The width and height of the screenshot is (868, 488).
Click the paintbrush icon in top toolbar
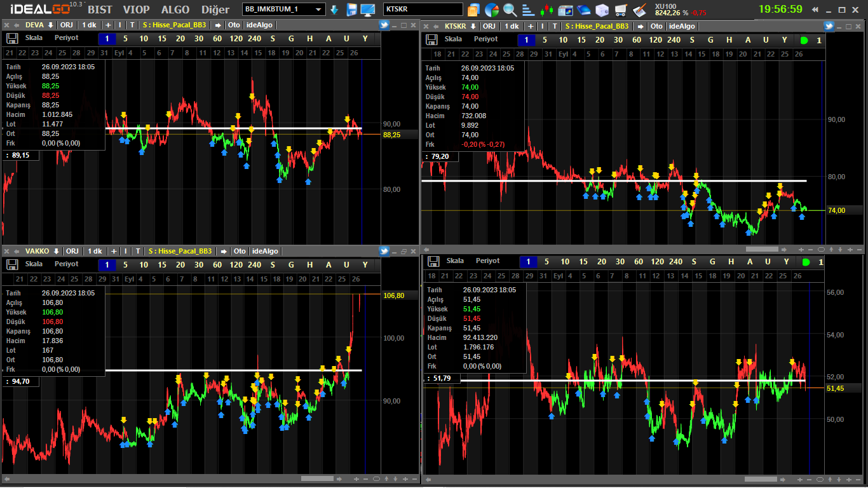[640, 10]
